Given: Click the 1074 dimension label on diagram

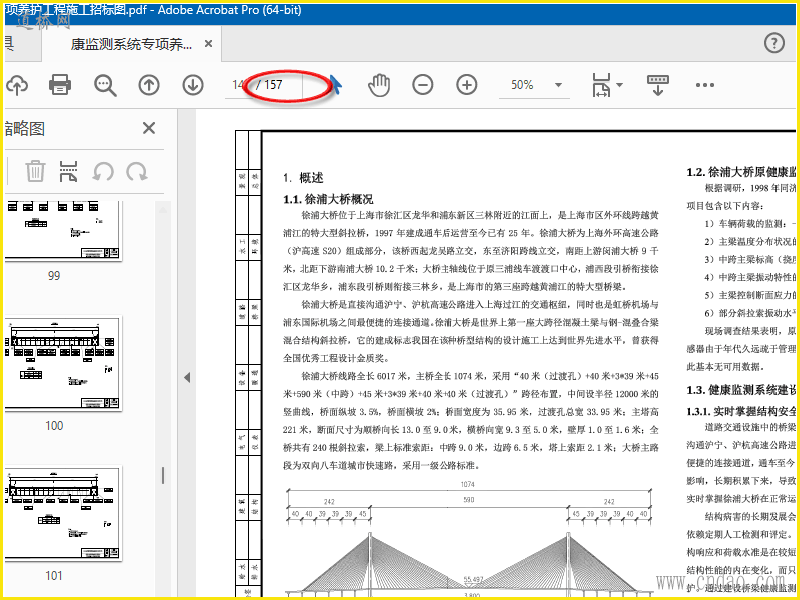Looking at the screenshot, I should pyautogui.click(x=467, y=484).
